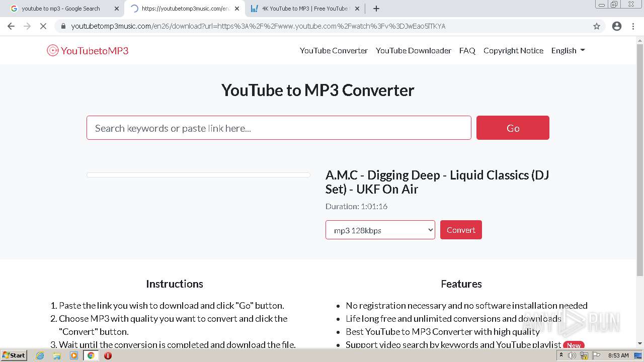Screen dimensions: 644x362
Task: Click instruction 'Paste the link you wish'
Action: coord(172,305)
